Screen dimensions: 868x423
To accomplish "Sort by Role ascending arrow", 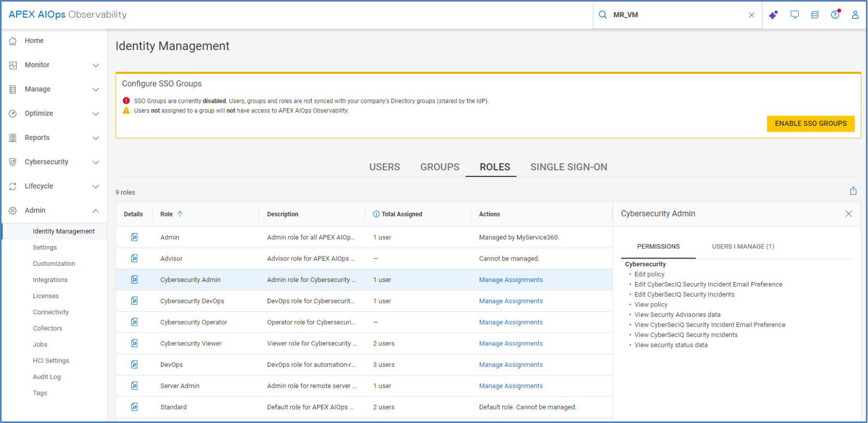I will click(x=180, y=214).
